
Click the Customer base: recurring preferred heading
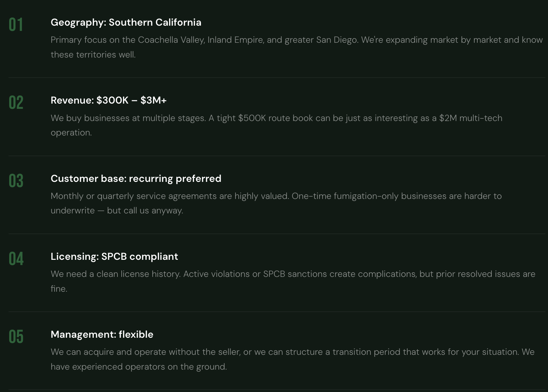point(136,179)
